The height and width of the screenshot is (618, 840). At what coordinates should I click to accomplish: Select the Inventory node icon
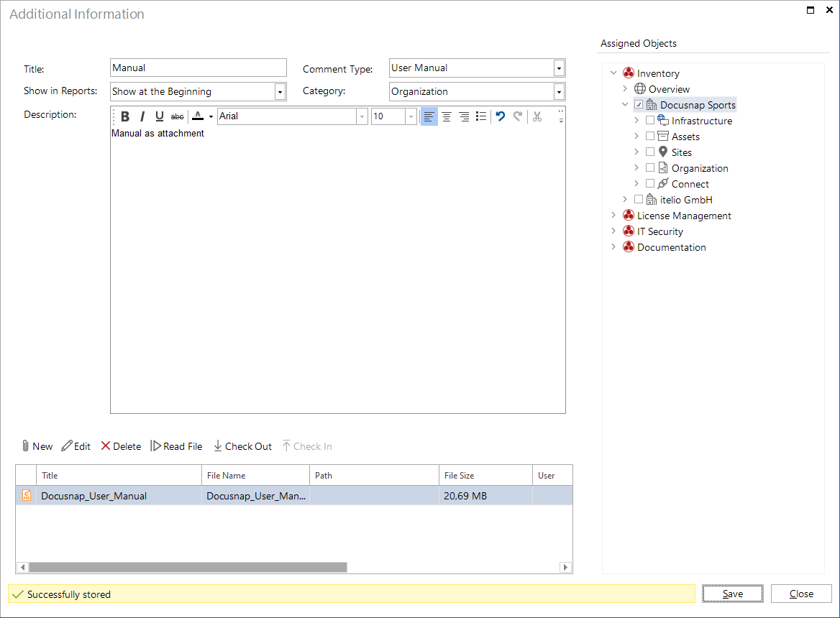click(629, 73)
